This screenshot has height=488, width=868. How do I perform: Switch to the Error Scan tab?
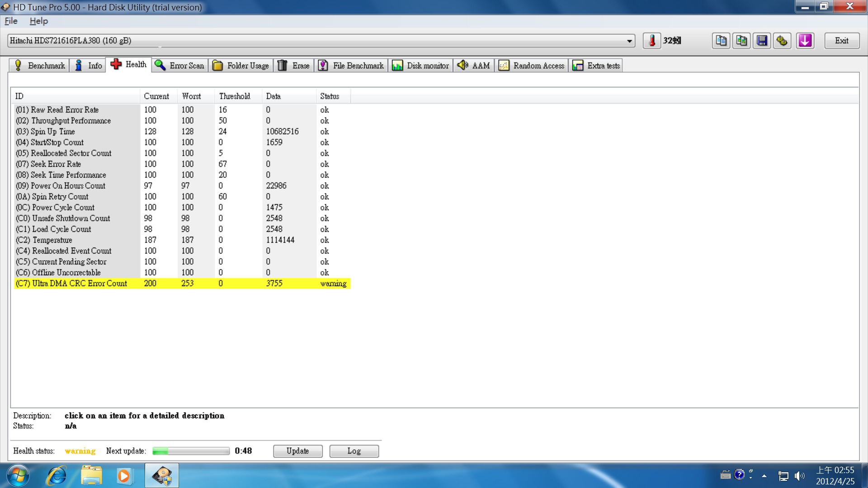179,66
